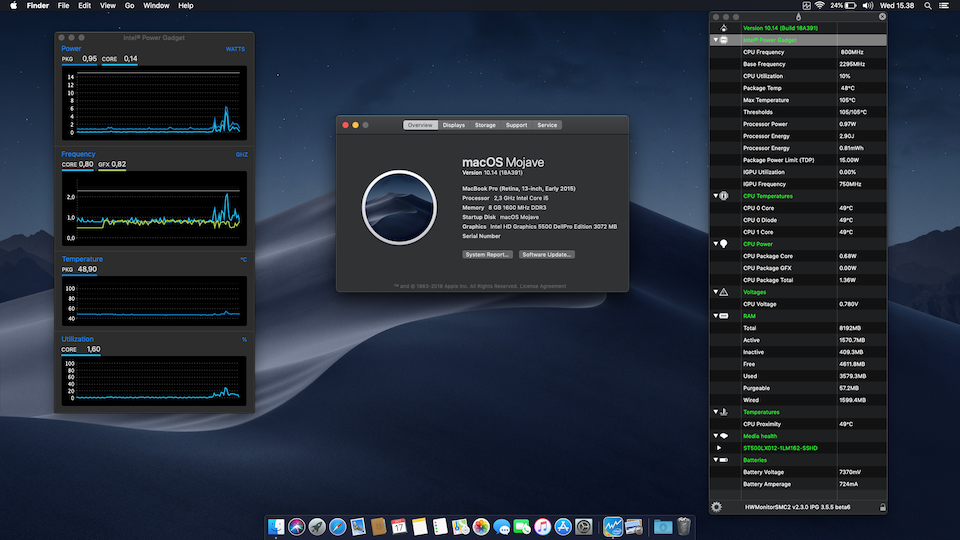Open Messages speech bubble in dock
The width and height of the screenshot is (960, 540).
(x=501, y=527)
